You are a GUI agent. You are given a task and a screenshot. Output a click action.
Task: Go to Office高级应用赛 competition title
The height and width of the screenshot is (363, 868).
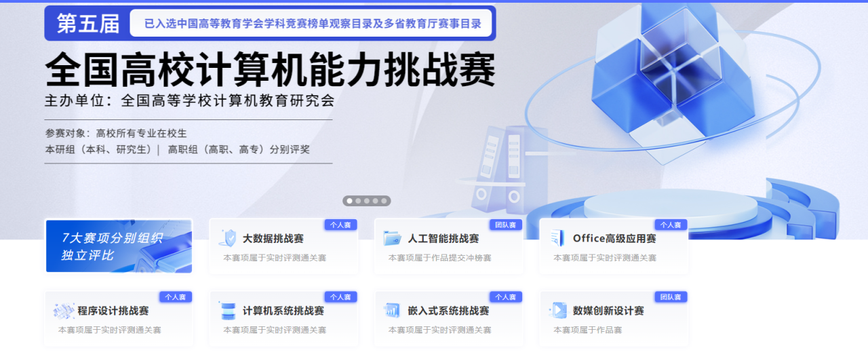(x=614, y=239)
